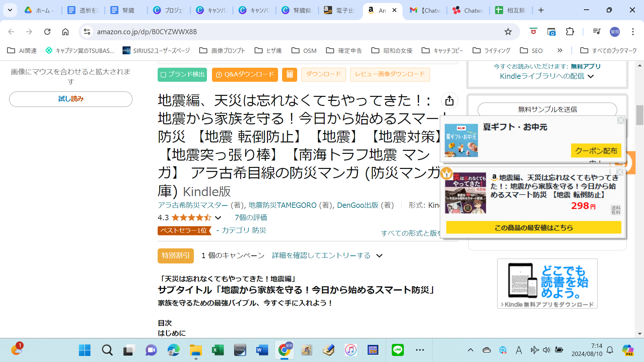This screenshot has height=362, width=644.
Task: Switch to the Gmail Chatwork tab
Action: (x=425, y=10)
